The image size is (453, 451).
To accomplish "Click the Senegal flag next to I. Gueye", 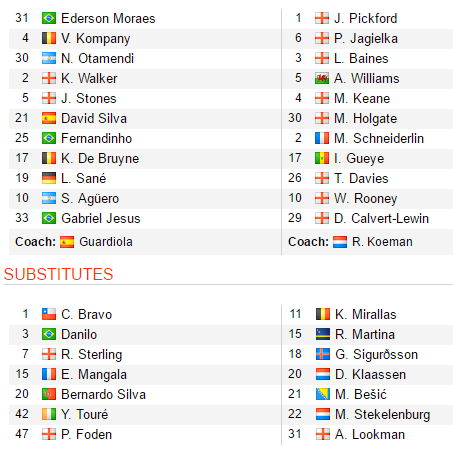I will (x=322, y=158).
